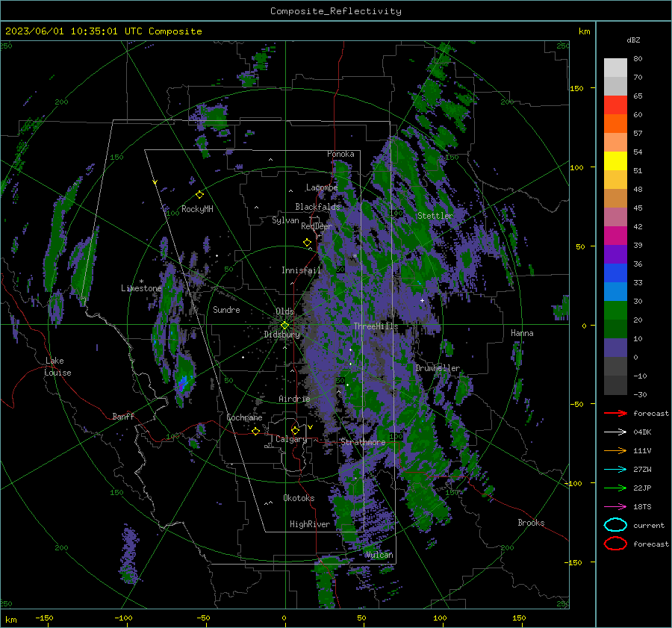The width and height of the screenshot is (672, 628).
Task: Click the yellow V marker right of Calgary diamond
Action: (310, 427)
